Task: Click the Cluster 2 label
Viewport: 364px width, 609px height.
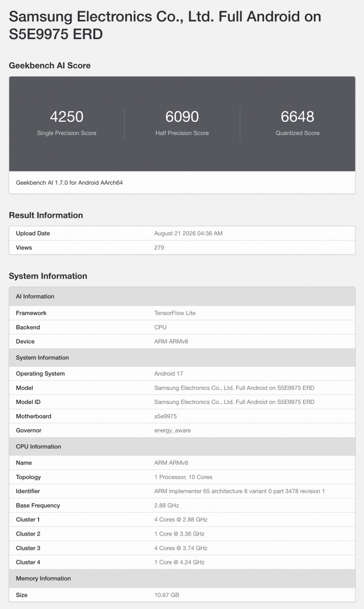Action: [28, 534]
